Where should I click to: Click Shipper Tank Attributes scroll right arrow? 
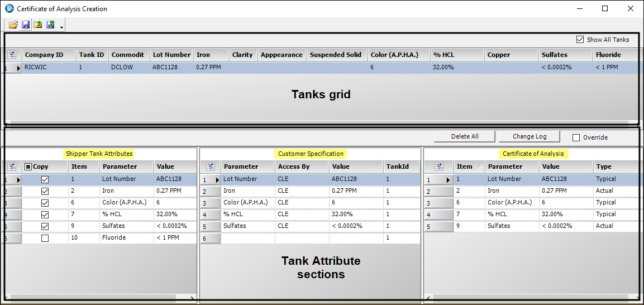[193, 297]
